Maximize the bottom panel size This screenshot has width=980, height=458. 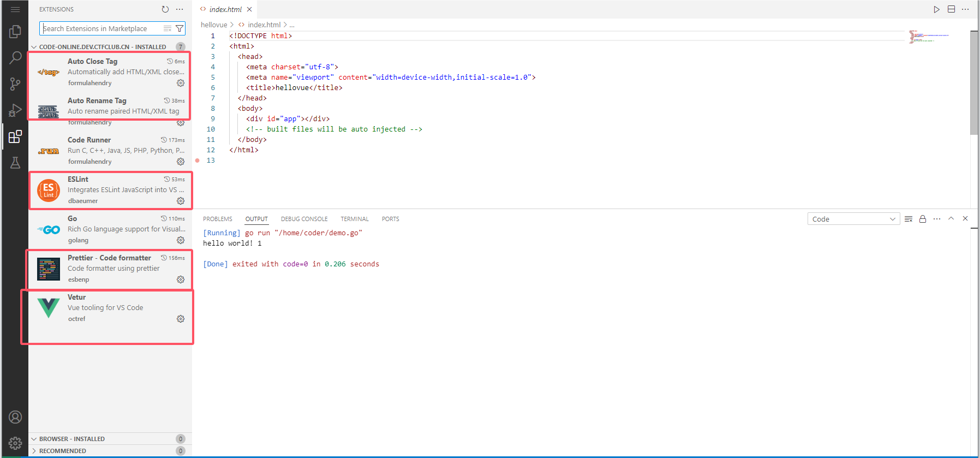[x=951, y=218]
